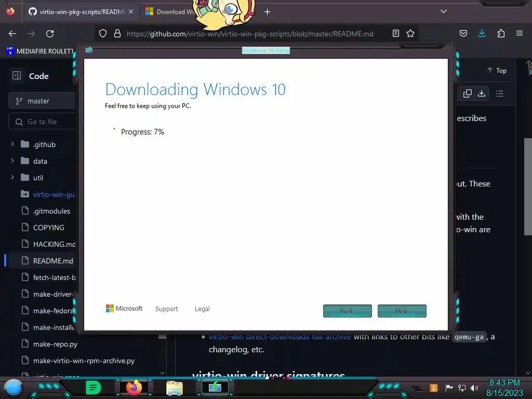532x399 pixels.
Task: Open the Action Center flag tray icon
Action: [449, 388]
